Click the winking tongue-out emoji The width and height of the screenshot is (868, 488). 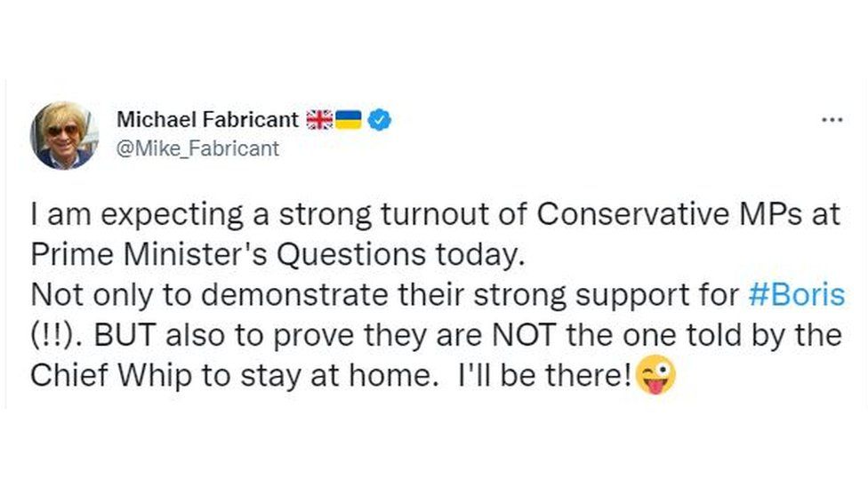coord(655,374)
